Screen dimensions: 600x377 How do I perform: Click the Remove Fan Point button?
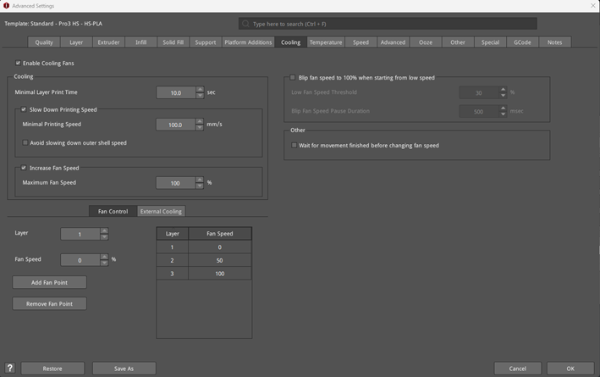[49, 304]
